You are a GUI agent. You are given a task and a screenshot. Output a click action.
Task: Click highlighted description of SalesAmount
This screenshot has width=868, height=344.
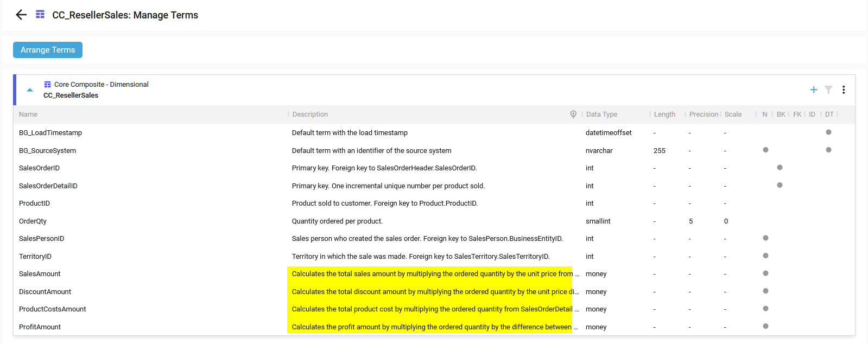click(x=432, y=274)
